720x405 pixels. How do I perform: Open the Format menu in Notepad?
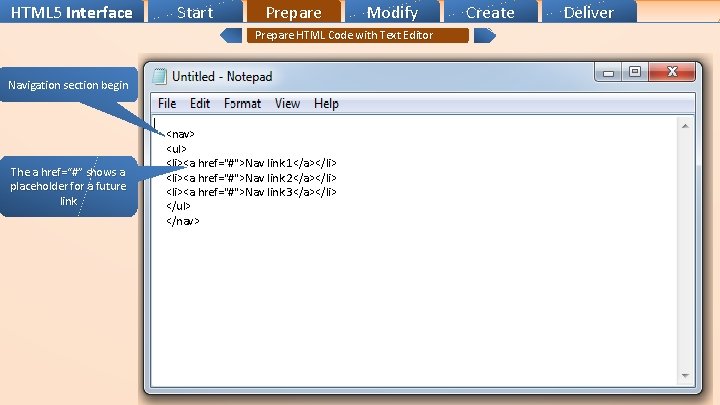pos(242,104)
